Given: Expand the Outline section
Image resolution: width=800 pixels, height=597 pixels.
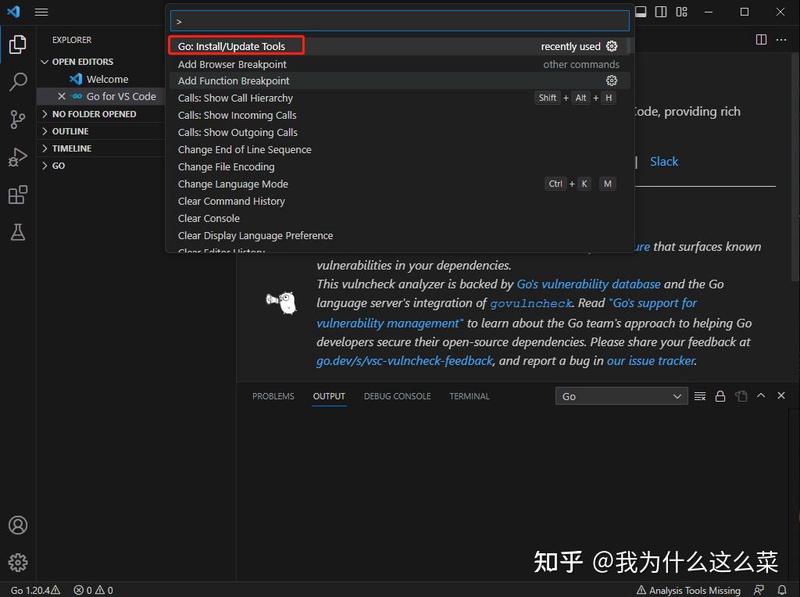Looking at the screenshot, I should click(101, 131).
